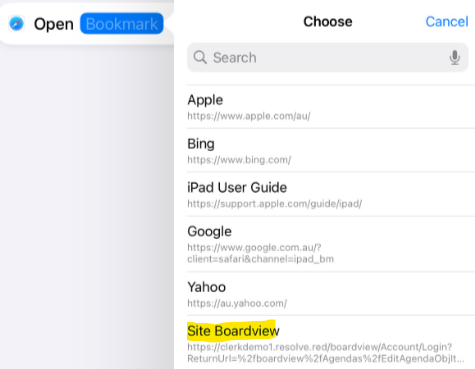Pick the Google bookmark entry
This screenshot has height=369, width=475.
[x=331, y=244]
